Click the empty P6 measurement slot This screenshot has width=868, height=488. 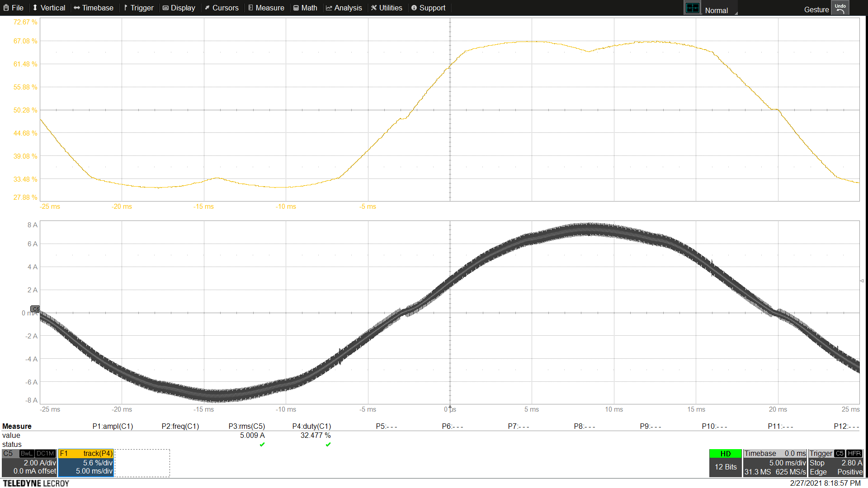tap(453, 426)
